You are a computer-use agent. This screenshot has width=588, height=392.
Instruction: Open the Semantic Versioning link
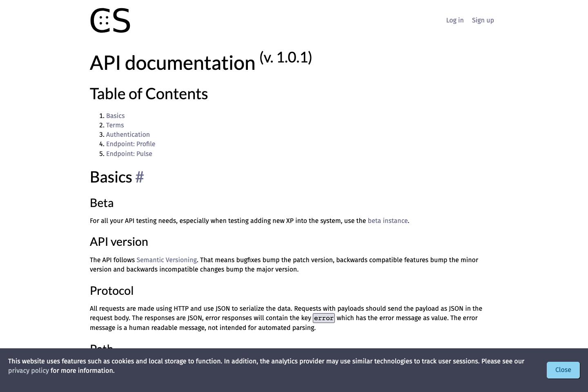point(166,260)
